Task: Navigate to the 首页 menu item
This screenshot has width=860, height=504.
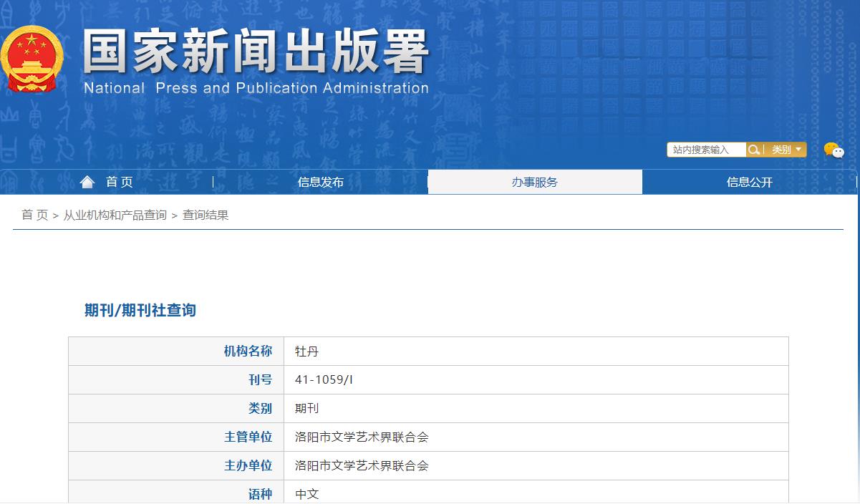Action: point(119,181)
